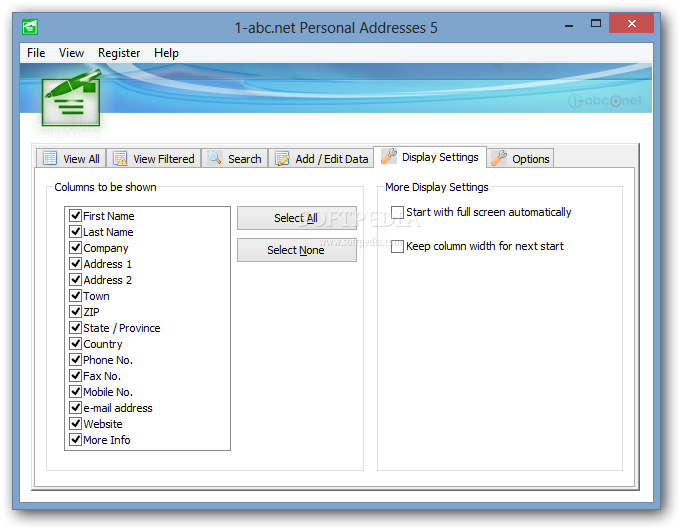
Task: Click the View All tab table icon
Action: pyautogui.click(x=50, y=159)
